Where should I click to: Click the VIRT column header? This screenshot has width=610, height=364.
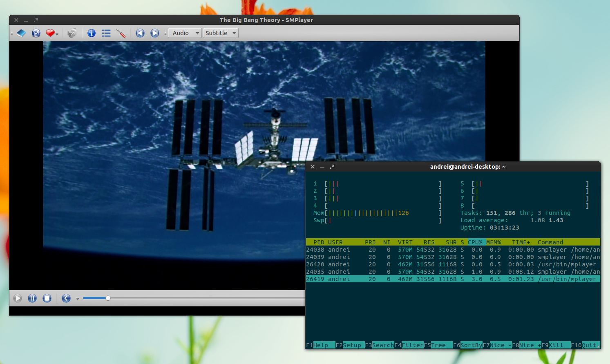tap(405, 242)
